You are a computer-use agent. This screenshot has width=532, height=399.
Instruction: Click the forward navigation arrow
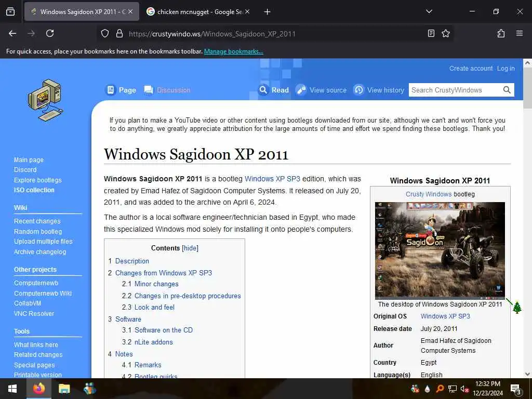click(x=31, y=33)
